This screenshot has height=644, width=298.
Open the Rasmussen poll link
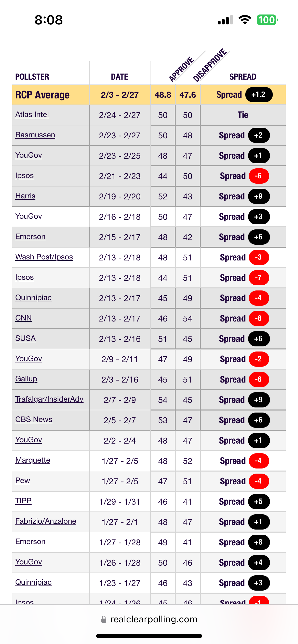pyautogui.click(x=35, y=135)
